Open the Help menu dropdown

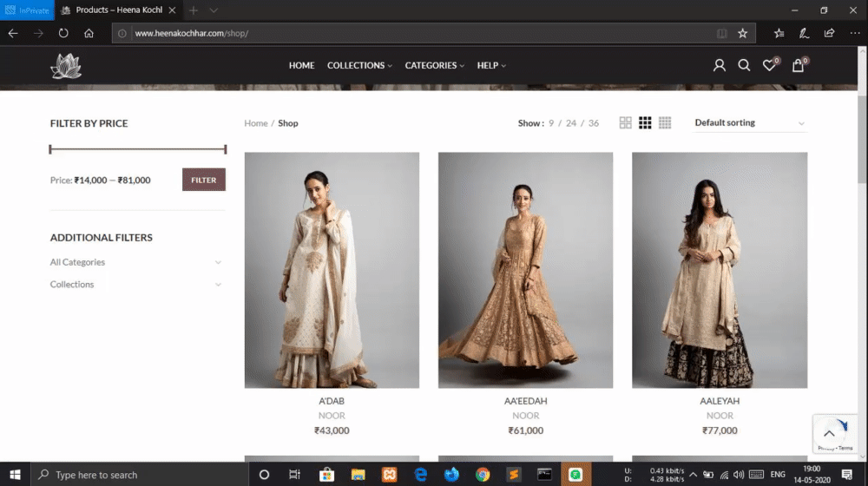pyautogui.click(x=491, y=65)
